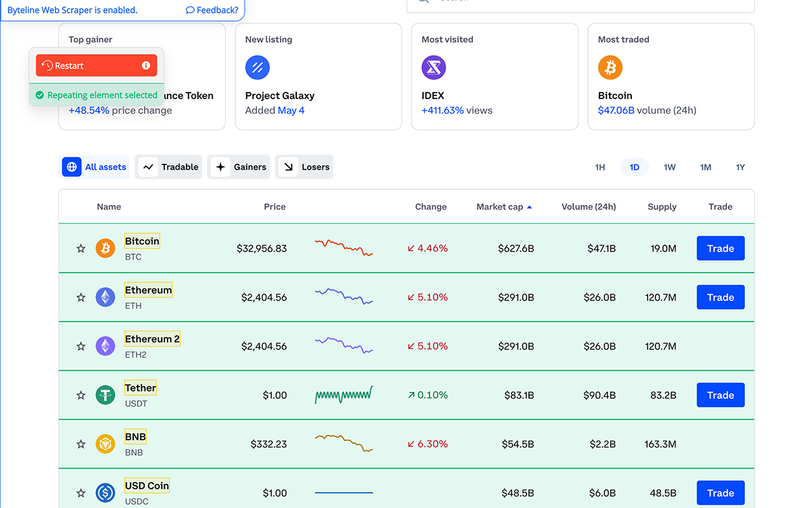Screen dimensions: 812x508
Task: Switch time range to 1H
Action: point(600,167)
